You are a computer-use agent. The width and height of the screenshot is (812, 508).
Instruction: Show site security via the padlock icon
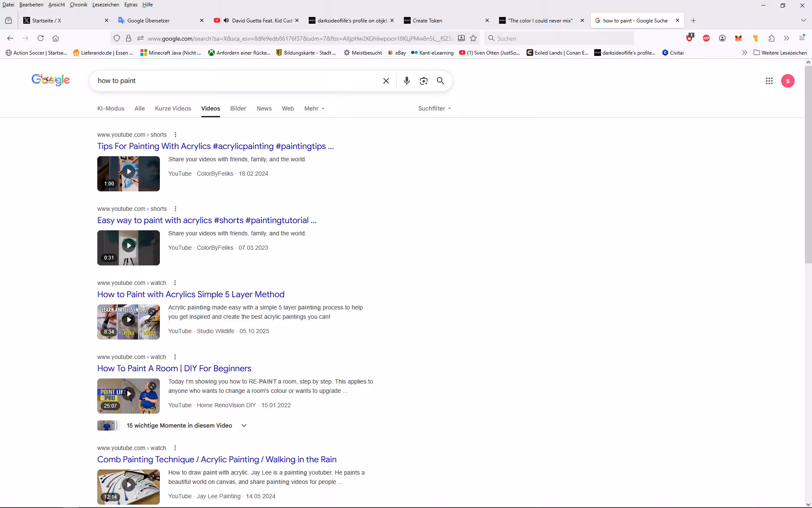129,38
